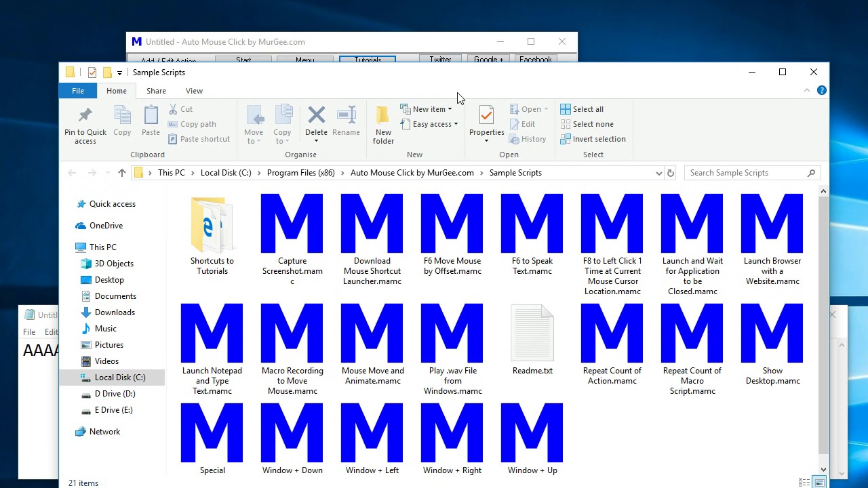Click Local Disk (C:) in breadcrumb
The width and height of the screenshot is (868, 488).
[226, 173]
